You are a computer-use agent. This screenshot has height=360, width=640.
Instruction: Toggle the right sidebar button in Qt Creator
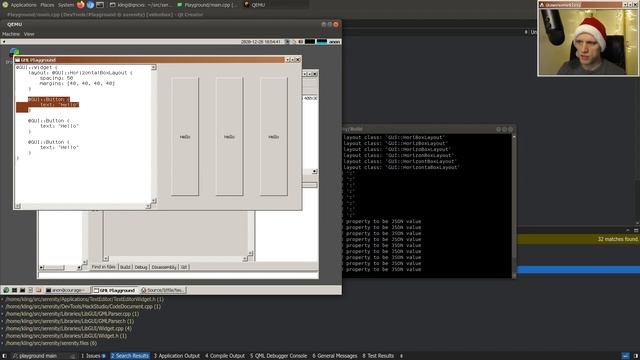[x=636, y=356]
